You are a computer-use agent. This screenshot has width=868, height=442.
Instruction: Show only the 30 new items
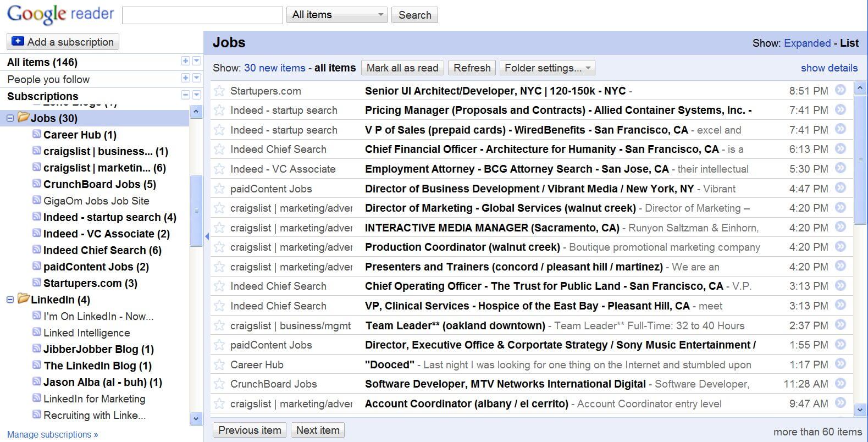pyautogui.click(x=274, y=68)
